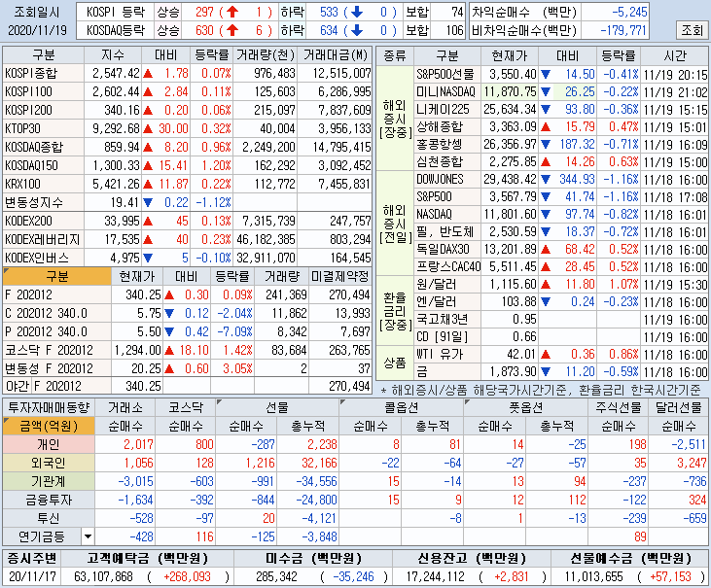Select the F 202012 futures row
The image size is (711, 588).
coord(188,294)
